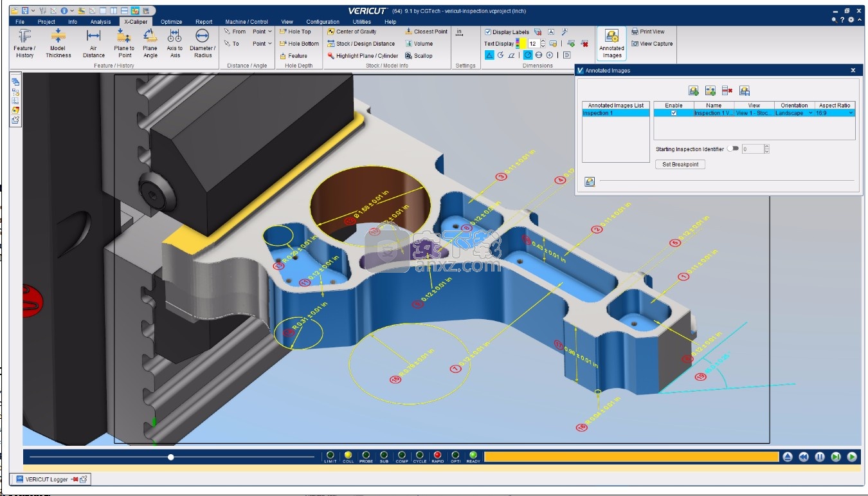Open the Annotated Images ribbon button
The image size is (868, 496).
[611, 43]
